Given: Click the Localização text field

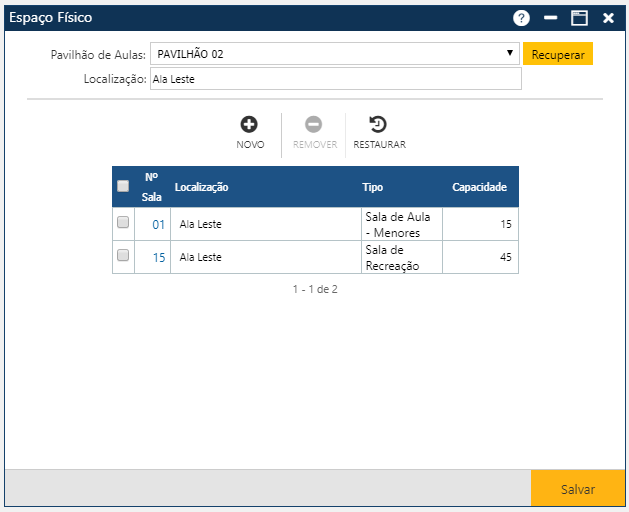Looking at the screenshot, I should coord(335,79).
